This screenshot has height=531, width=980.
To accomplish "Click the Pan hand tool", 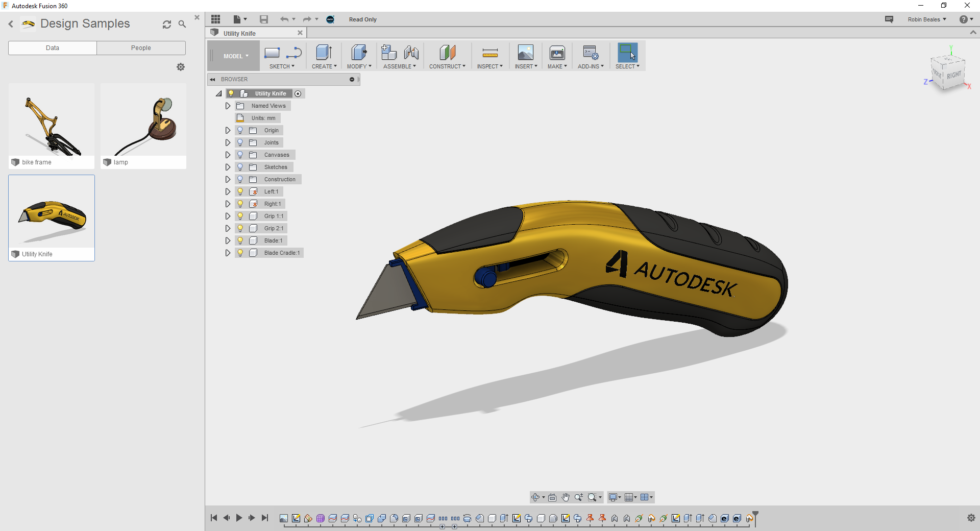I will click(x=566, y=497).
